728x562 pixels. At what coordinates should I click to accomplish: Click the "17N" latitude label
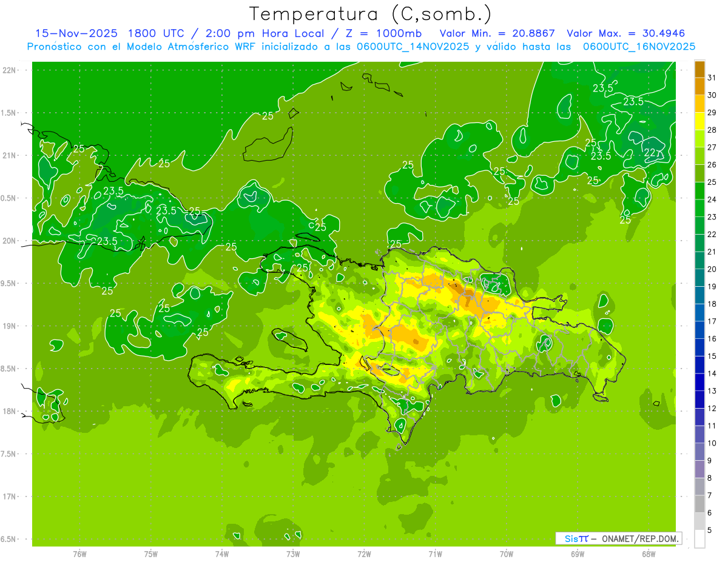point(10,497)
